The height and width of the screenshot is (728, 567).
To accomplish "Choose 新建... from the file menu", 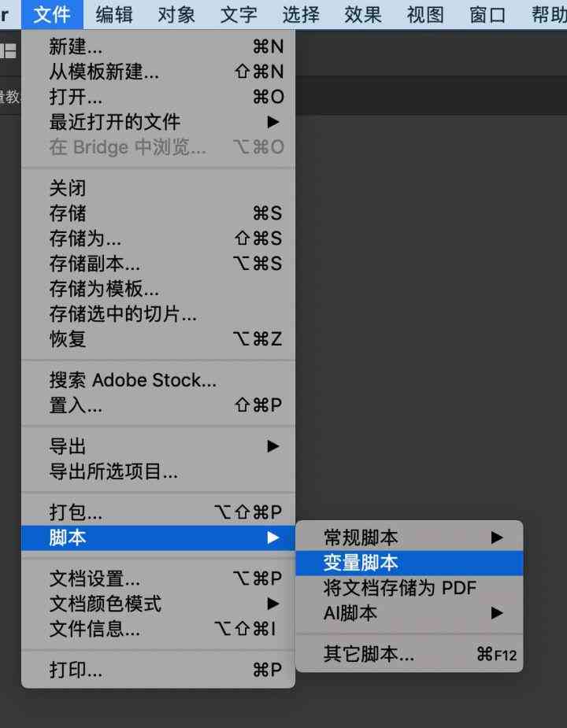I will pyautogui.click(x=158, y=46).
